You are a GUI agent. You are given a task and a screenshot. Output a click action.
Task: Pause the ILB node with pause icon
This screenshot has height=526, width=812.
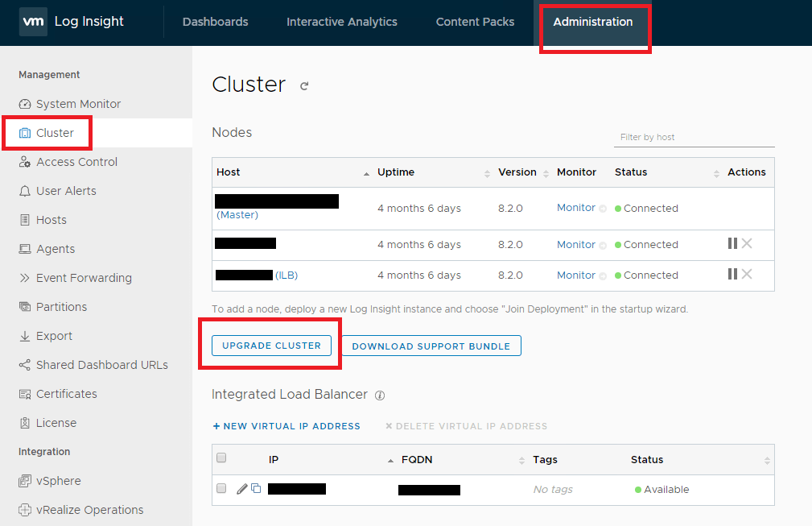tap(732, 274)
